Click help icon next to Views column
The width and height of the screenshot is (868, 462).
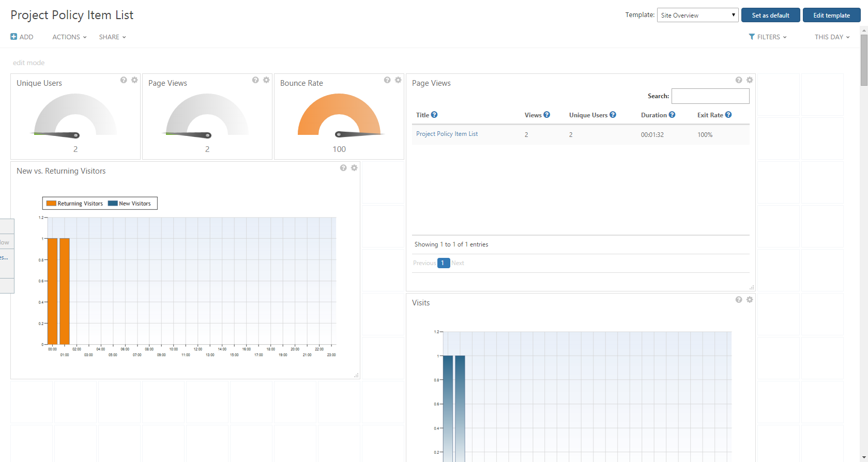tap(547, 115)
